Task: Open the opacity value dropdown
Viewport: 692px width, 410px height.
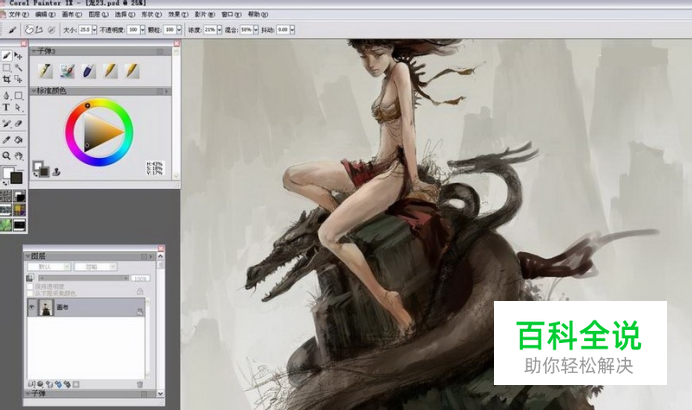Action: (x=142, y=30)
